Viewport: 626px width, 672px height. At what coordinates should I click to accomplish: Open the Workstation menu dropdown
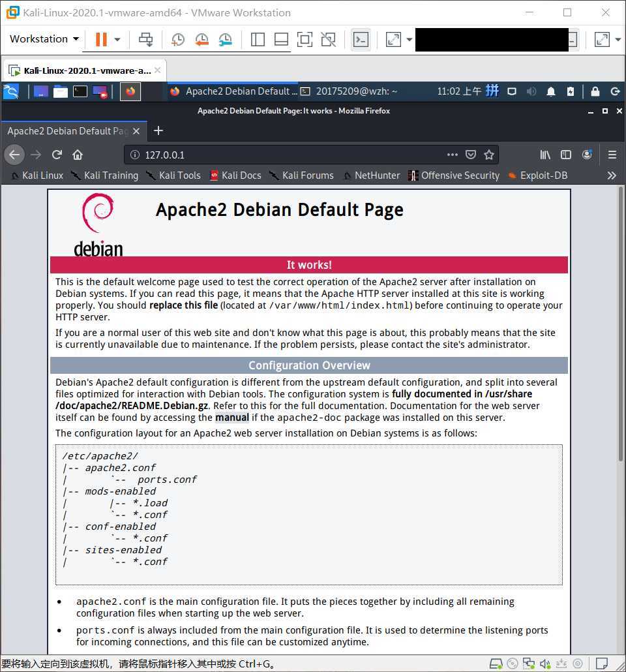[44, 39]
